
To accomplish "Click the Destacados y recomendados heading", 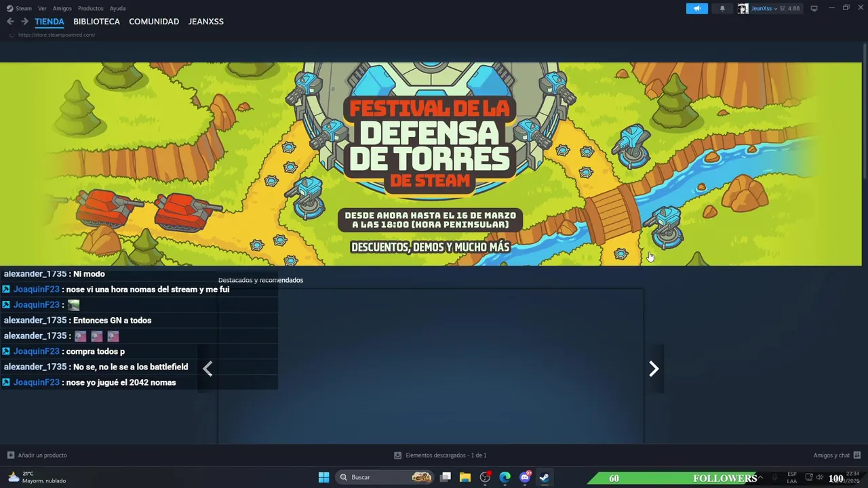I will coord(260,280).
